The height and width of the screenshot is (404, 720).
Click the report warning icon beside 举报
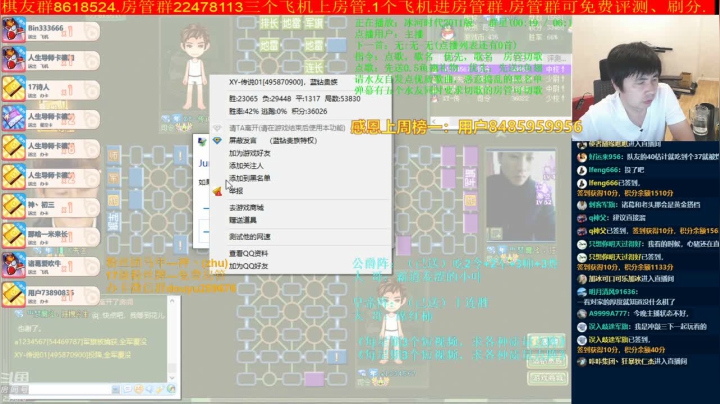click(217, 191)
